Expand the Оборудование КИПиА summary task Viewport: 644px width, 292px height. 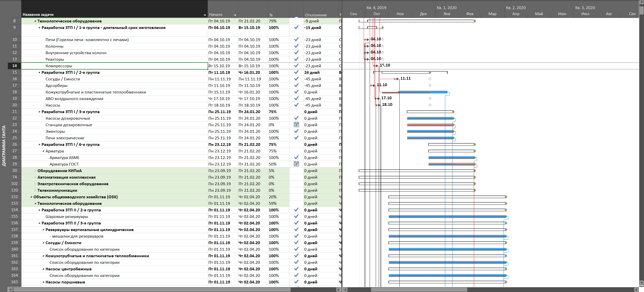pos(35,171)
